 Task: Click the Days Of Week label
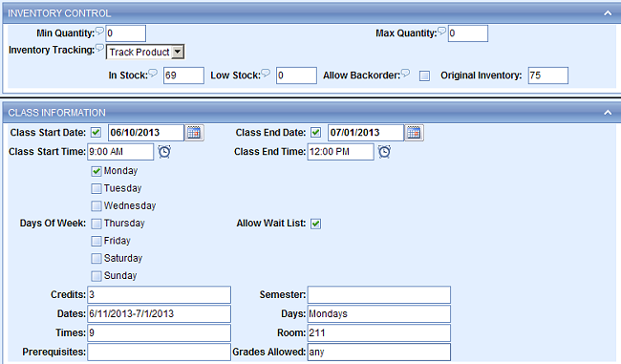(53, 223)
